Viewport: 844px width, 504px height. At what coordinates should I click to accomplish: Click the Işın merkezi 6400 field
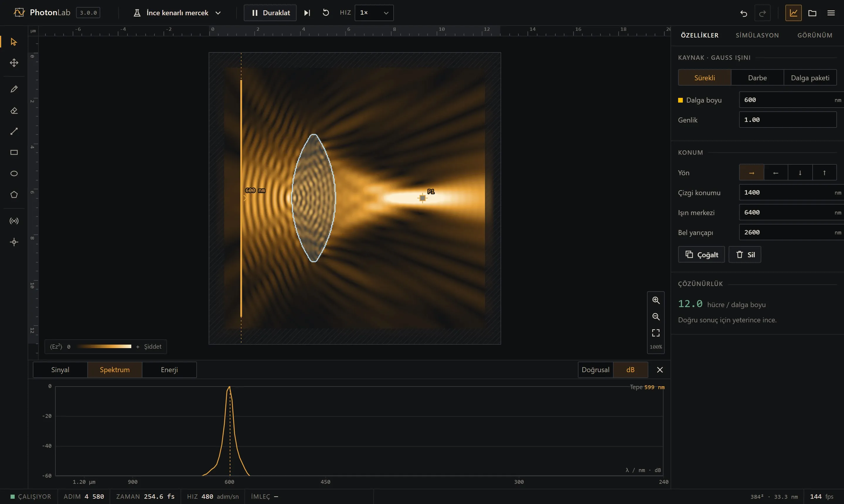point(791,213)
